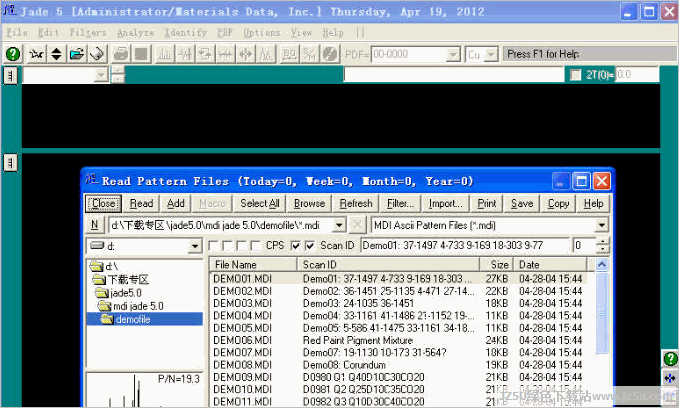Screen dimensions: 679x408
Task: Open the empty combo box below main toolbar
Action: click(x=65, y=75)
